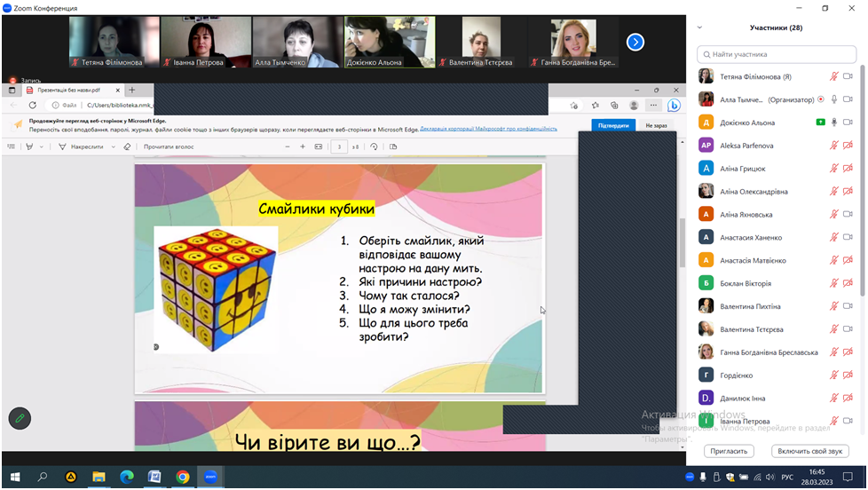
Task: Click Прочитати вголос read aloud
Action: click(170, 146)
